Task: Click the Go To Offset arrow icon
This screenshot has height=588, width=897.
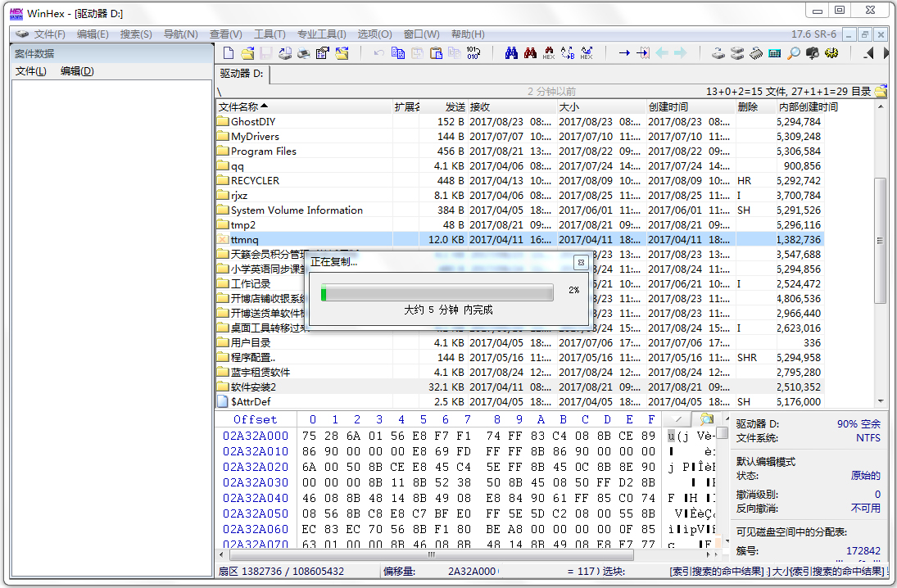Action: tap(624, 53)
